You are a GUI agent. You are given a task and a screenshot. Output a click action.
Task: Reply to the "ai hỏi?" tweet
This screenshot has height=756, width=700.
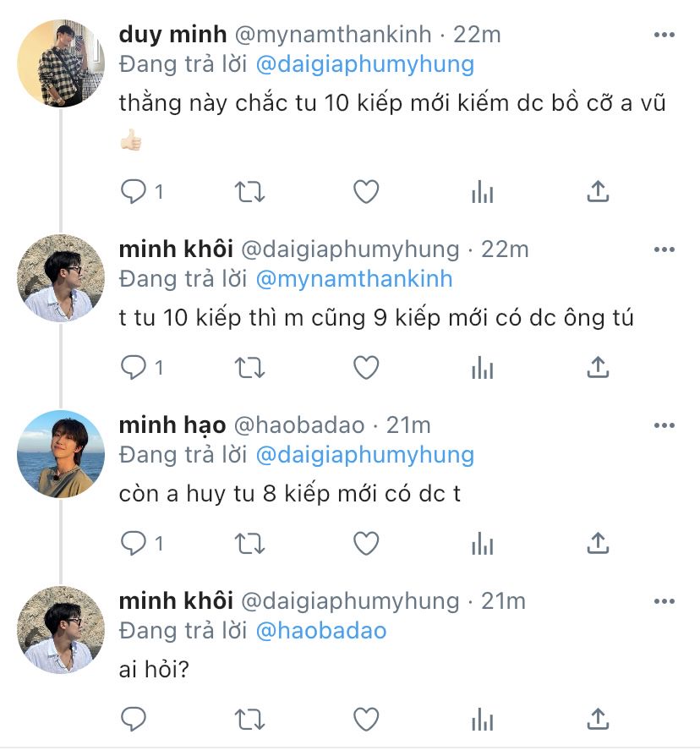133,719
